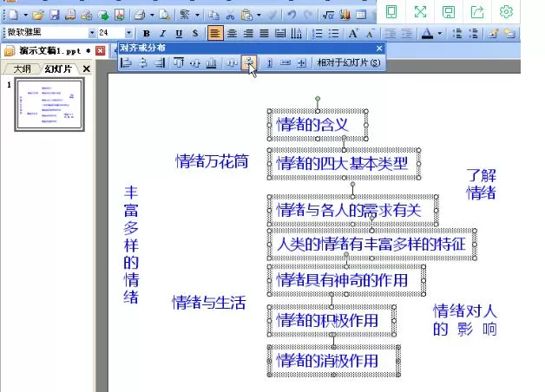Select the 情绪与生活 text

pos(209,303)
